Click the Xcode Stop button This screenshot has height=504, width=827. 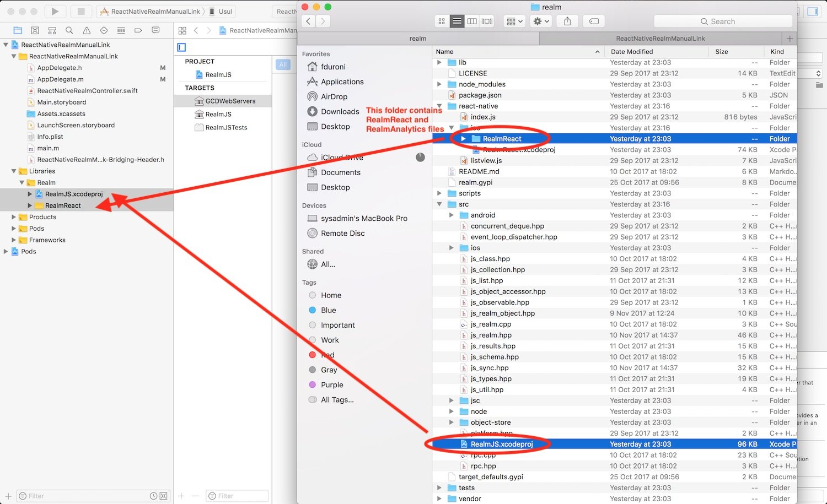[81, 11]
